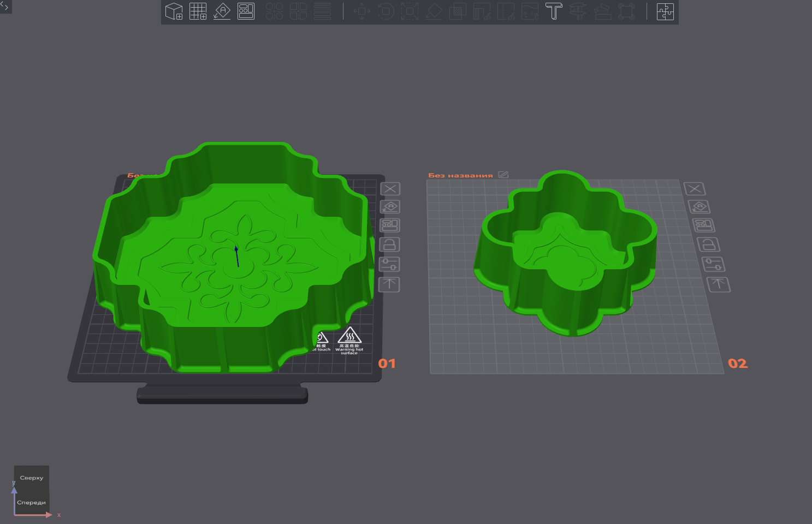Image resolution: width=812 pixels, height=524 pixels.
Task: Open Assembly view puzzle icon
Action: point(665,11)
